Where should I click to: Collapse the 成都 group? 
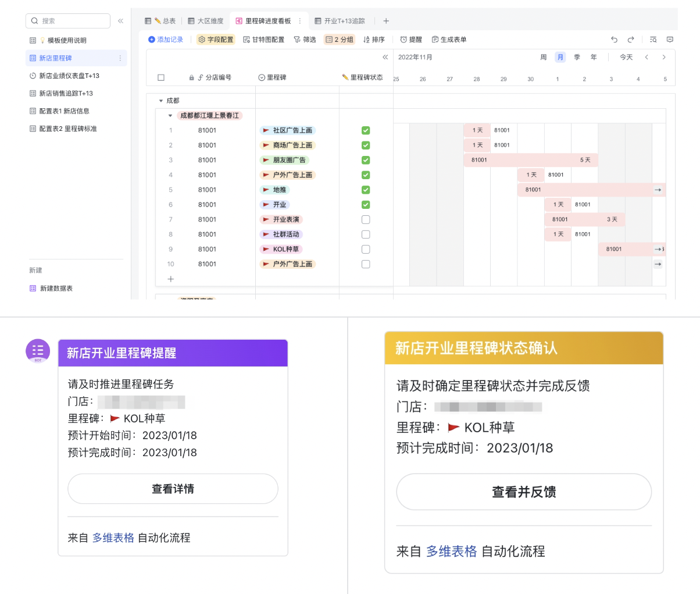pos(161,101)
